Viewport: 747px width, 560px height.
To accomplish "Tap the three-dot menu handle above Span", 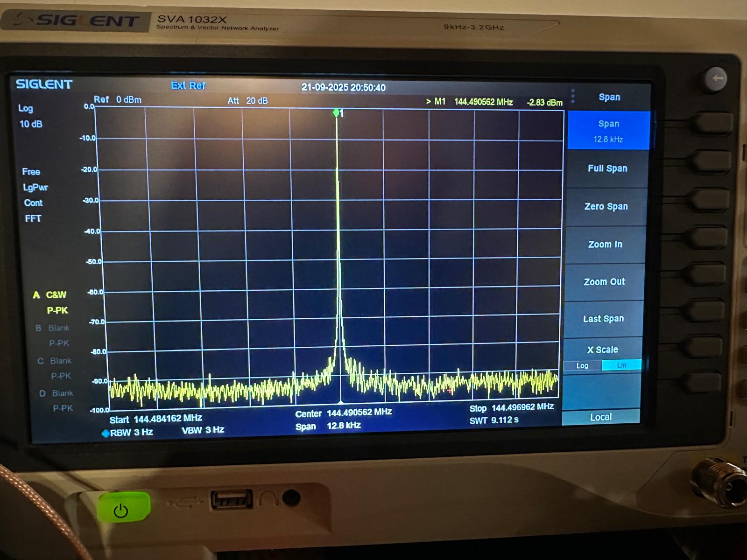I will point(573,96).
